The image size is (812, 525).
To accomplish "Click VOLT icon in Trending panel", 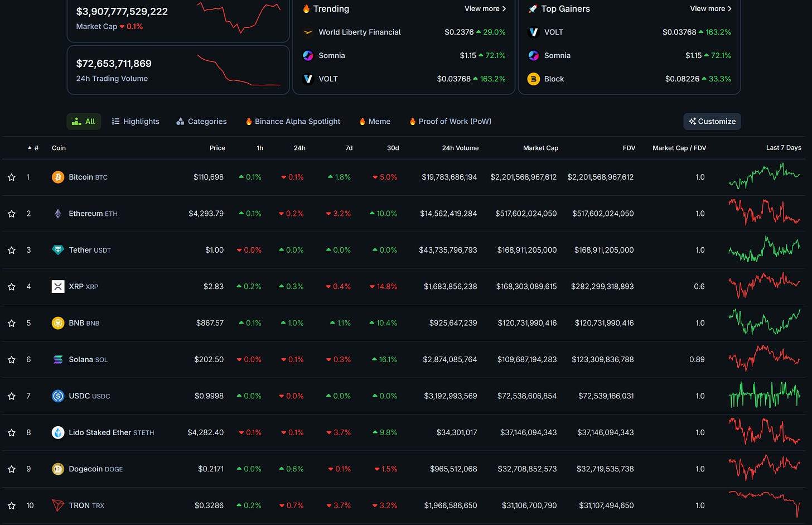I will point(308,79).
